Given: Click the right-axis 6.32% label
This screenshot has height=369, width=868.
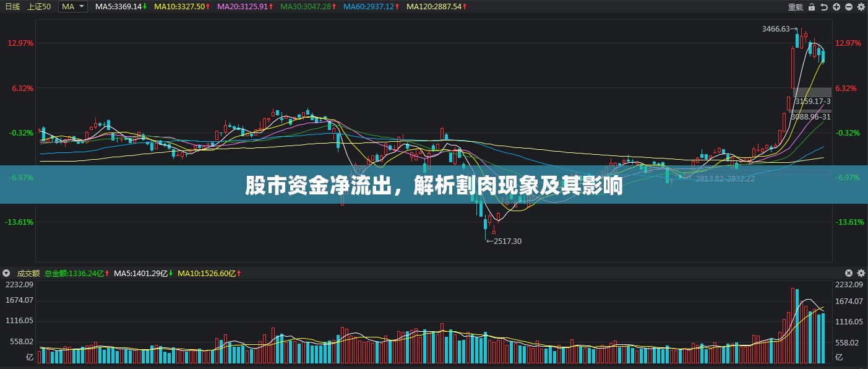Looking at the screenshot, I should pyautogui.click(x=846, y=88).
